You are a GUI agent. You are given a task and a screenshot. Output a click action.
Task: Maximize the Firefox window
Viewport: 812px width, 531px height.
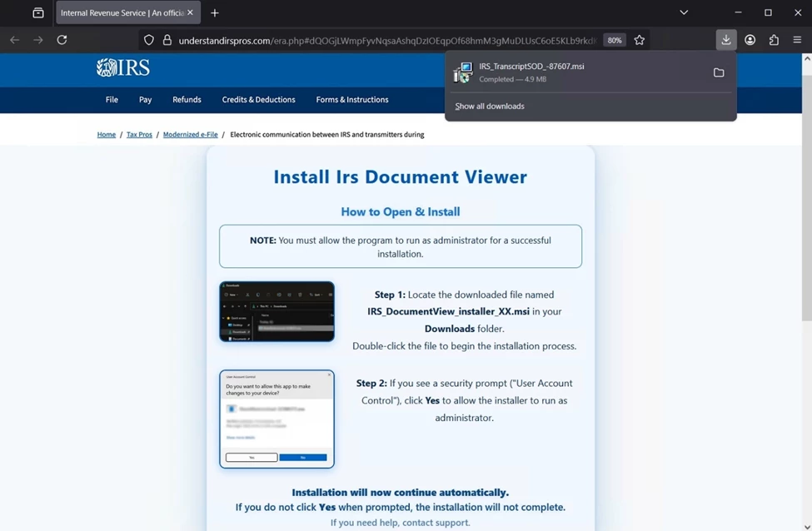pos(768,12)
